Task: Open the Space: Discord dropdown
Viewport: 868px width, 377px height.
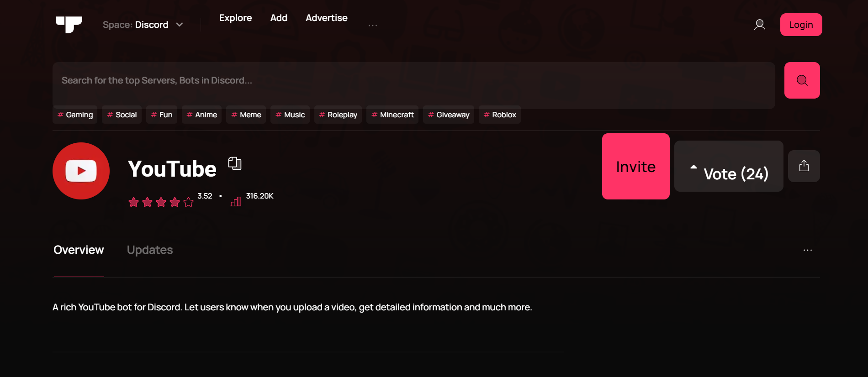Action: [x=143, y=25]
